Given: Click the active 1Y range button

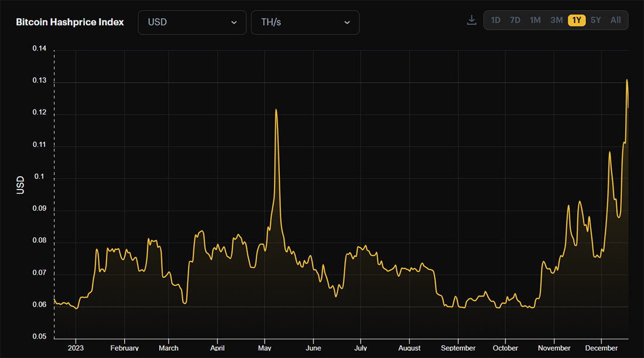Looking at the screenshot, I should tap(577, 20).
